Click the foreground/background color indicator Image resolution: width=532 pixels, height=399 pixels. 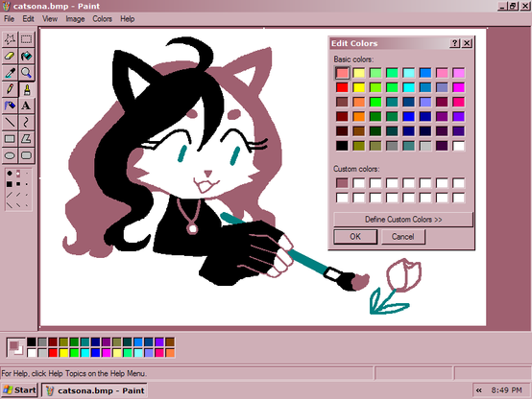[15, 347]
